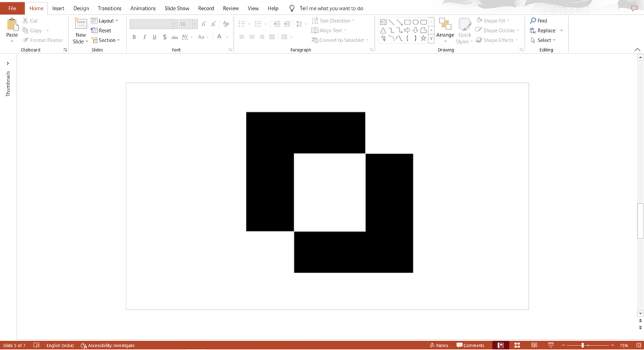Viewport: 644px width, 350px height.
Task: Open the Replace dropdown arrow
Action: coord(562,30)
